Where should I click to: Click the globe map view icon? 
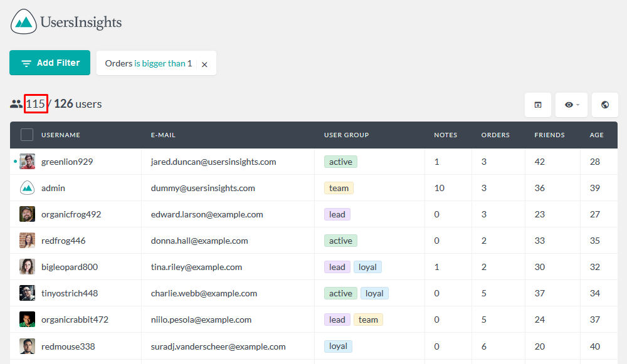605,105
